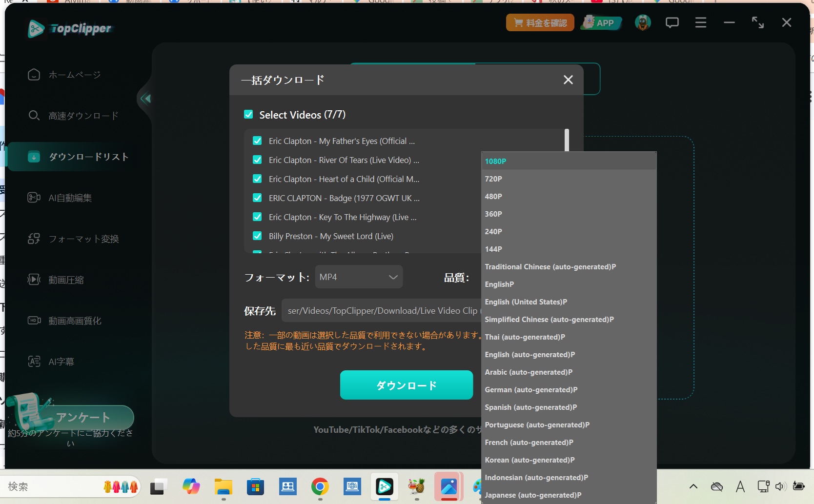
Task: Click the save location path field
Action: click(x=382, y=311)
